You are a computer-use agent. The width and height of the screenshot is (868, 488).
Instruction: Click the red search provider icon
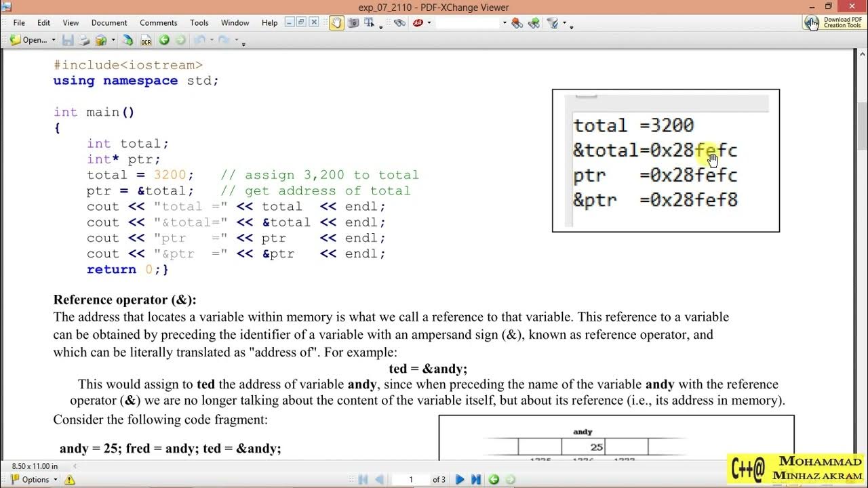[x=418, y=22]
